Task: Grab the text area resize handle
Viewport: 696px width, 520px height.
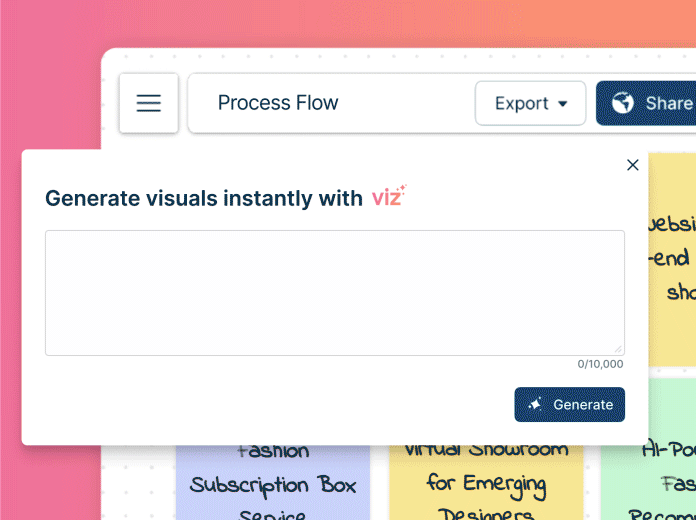Action: (619, 349)
